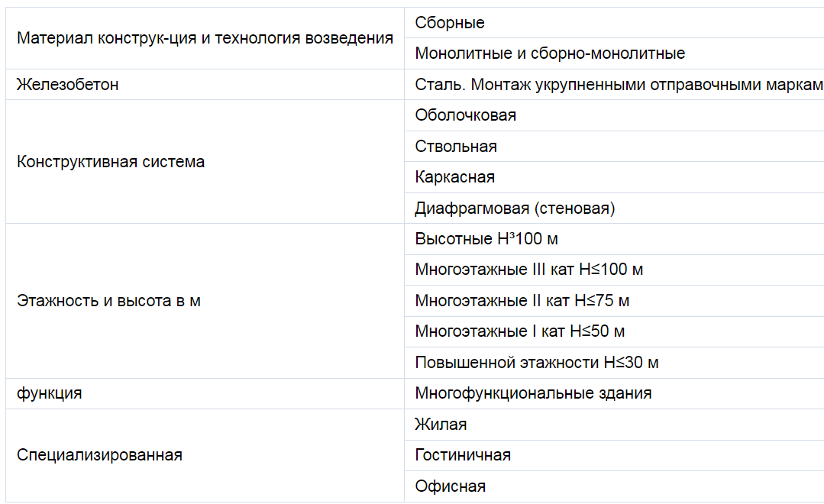Click the 'Оболочковая' row
The image size is (824, 504).
(x=614, y=115)
